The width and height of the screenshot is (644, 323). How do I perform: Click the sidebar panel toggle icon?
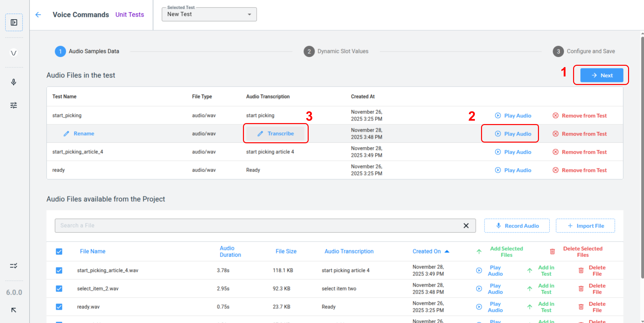tap(14, 22)
